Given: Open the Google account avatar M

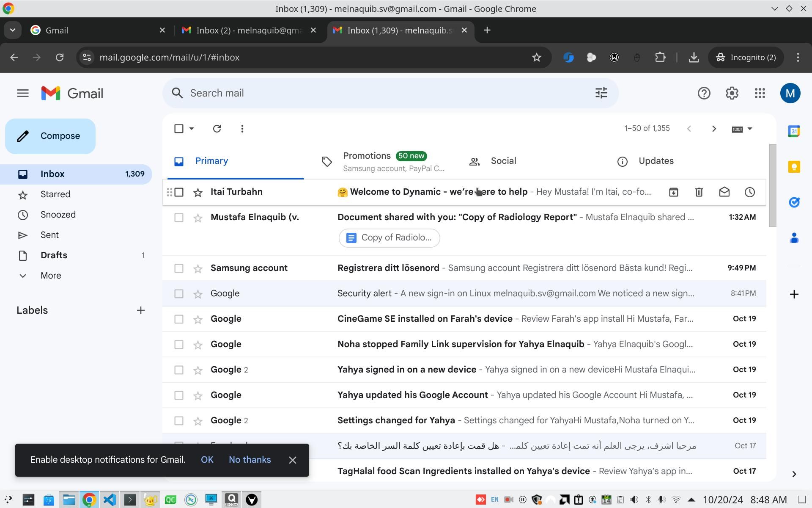Looking at the screenshot, I should (x=790, y=93).
